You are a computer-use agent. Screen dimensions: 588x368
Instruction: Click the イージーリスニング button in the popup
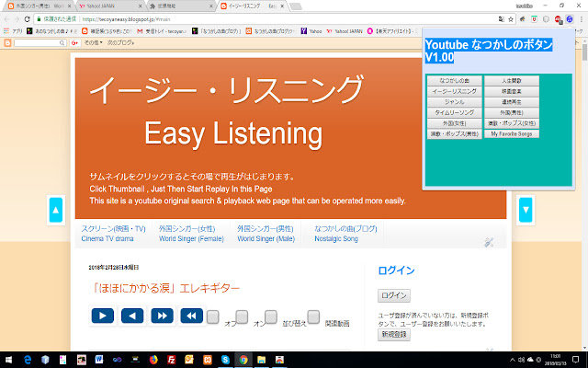click(x=455, y=91)
